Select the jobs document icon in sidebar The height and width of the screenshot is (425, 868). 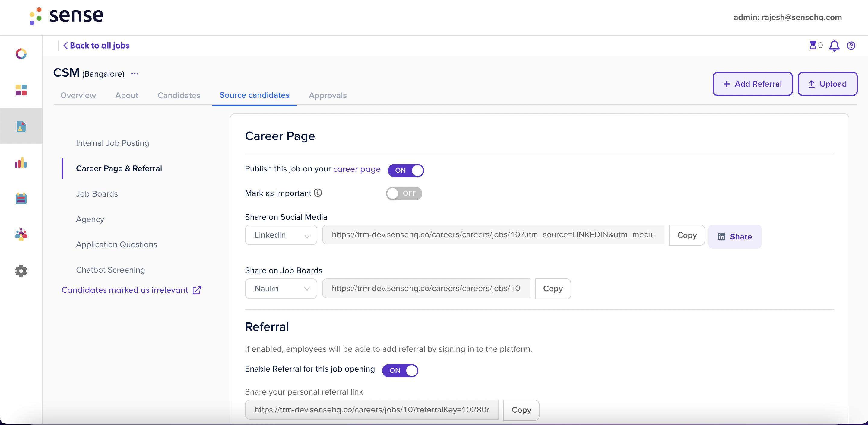[x=21, y=126]
